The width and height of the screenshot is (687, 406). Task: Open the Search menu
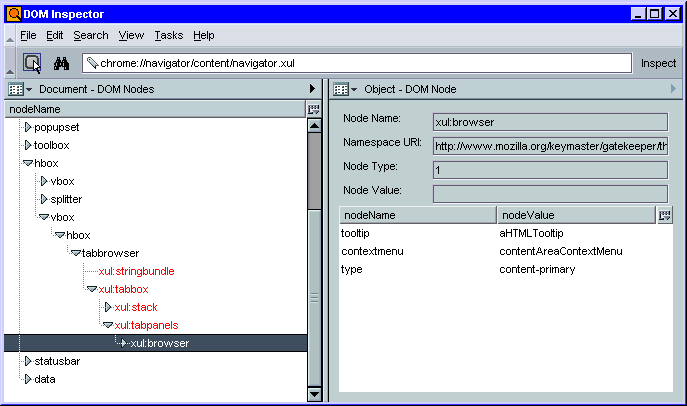coord(91,35)
